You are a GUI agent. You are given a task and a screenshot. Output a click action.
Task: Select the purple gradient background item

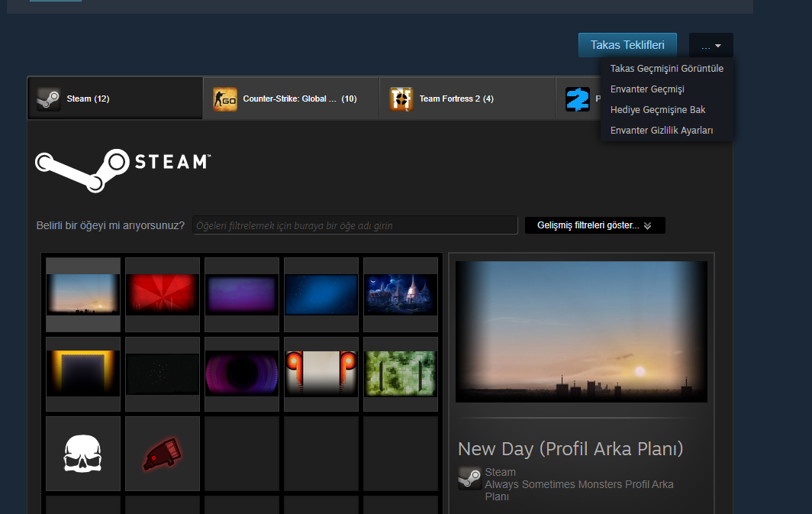point(242,294)
